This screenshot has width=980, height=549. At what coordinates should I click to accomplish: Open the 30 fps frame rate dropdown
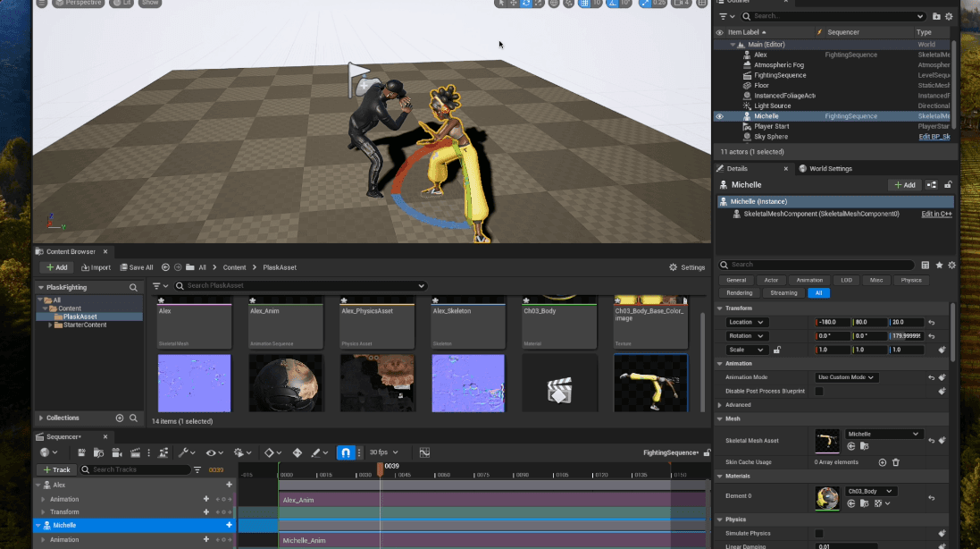point(384,452)
